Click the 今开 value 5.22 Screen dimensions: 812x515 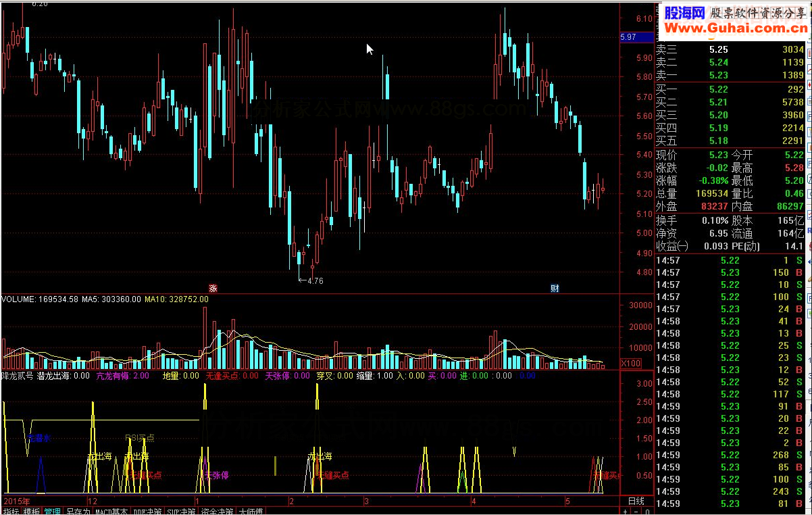[794, 155]
